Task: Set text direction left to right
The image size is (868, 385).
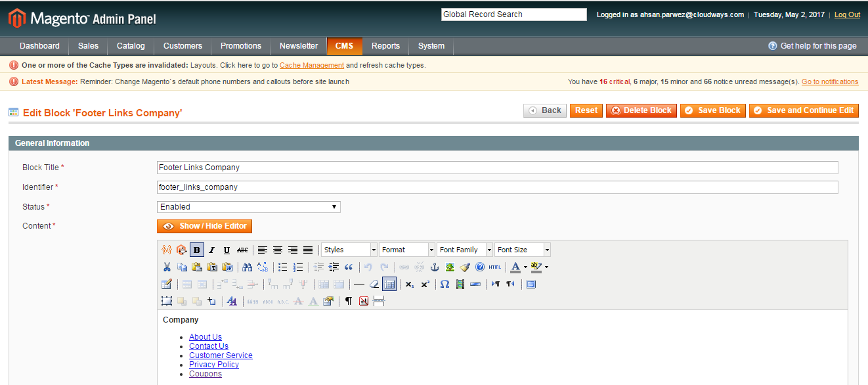Action: point(496,284)
